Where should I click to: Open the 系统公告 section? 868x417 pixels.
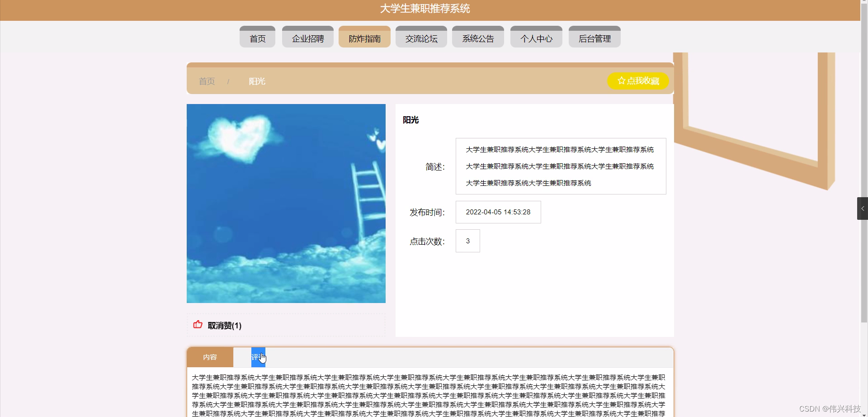(477, 38)
